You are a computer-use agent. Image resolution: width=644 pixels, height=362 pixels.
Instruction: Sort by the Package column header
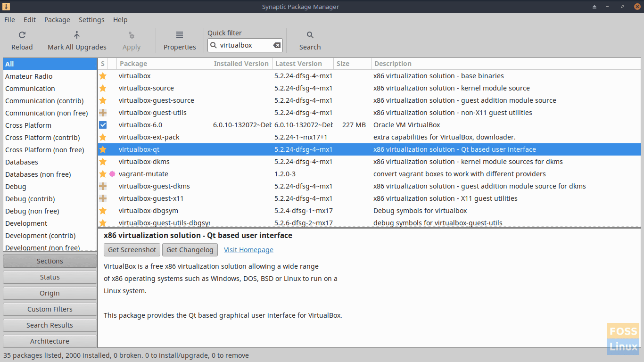coord(164,64)
